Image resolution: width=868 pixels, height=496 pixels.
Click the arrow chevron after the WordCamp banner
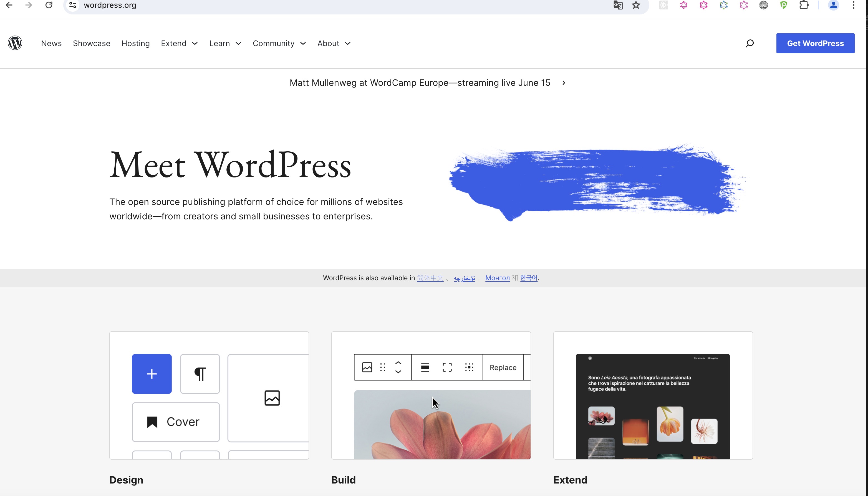point(564,83)
